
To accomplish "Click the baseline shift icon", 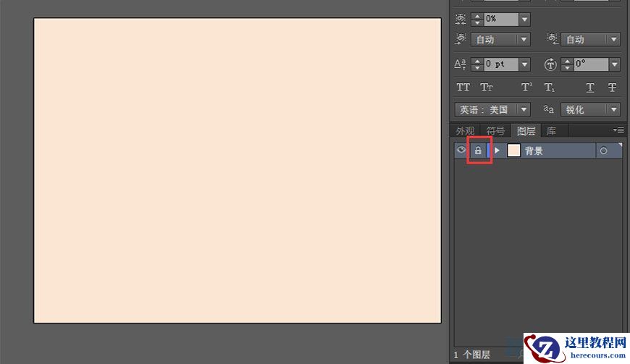I will point(460,64).
